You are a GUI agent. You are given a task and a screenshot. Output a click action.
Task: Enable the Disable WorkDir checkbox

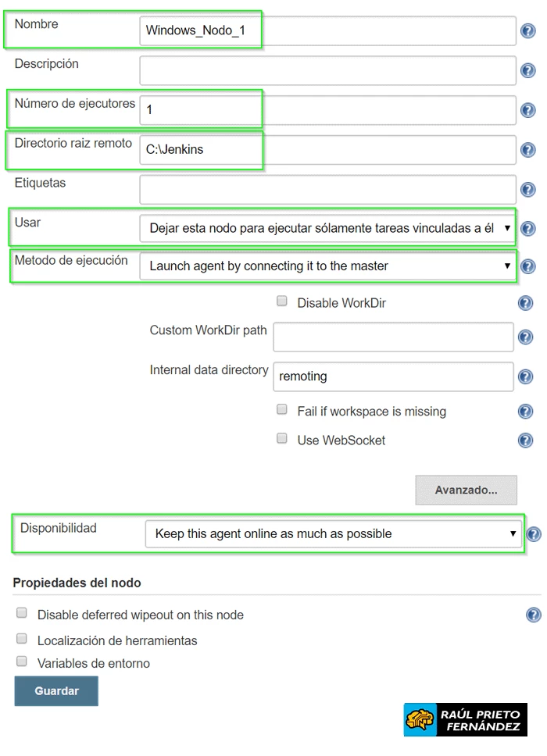coord(282,301)
